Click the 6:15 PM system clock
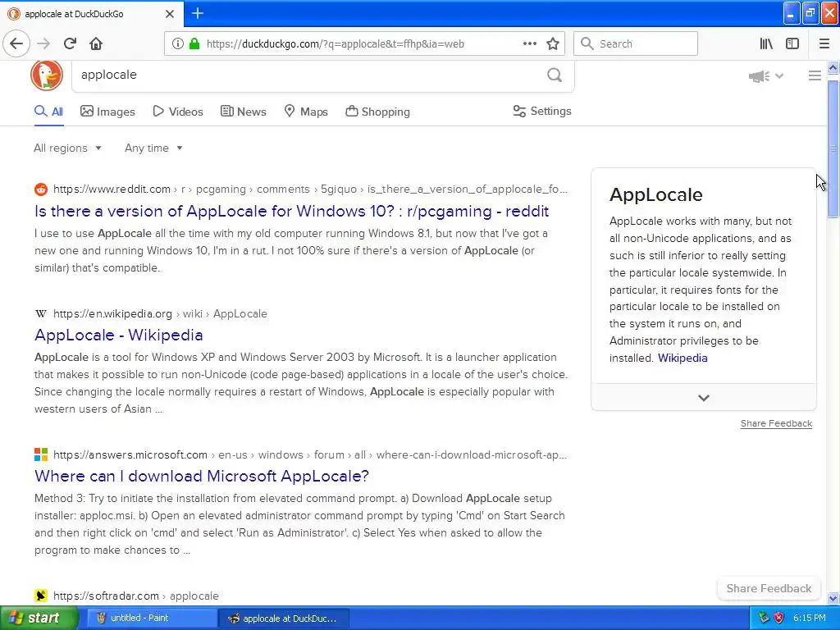This screenshot has height=630, width=840. [x=809, y=619]
